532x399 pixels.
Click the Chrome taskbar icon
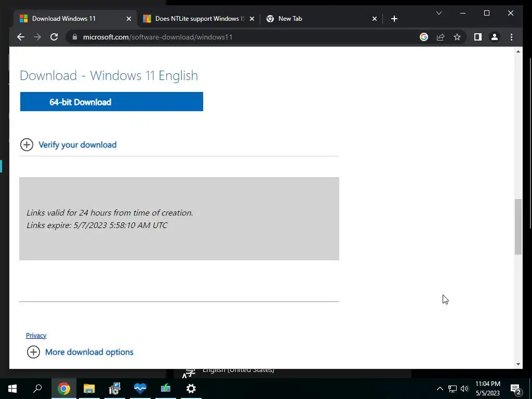pyautogui.click(x=64, y=389)
